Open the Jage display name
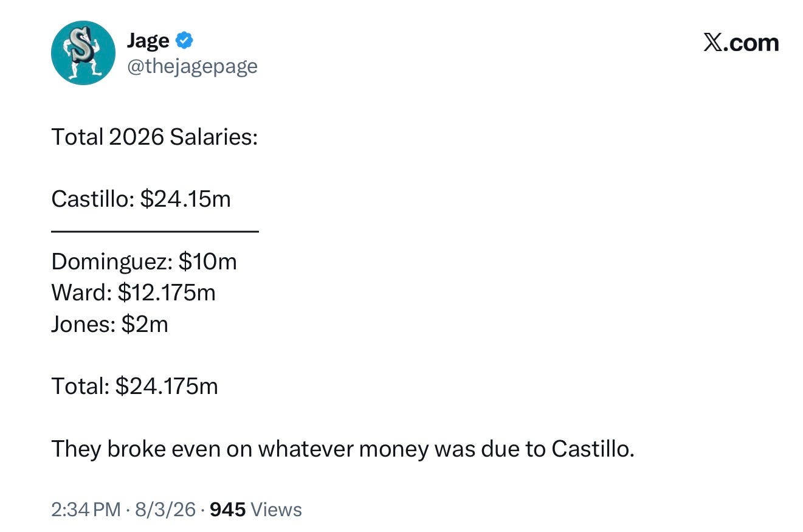 [x=148, y=41]
